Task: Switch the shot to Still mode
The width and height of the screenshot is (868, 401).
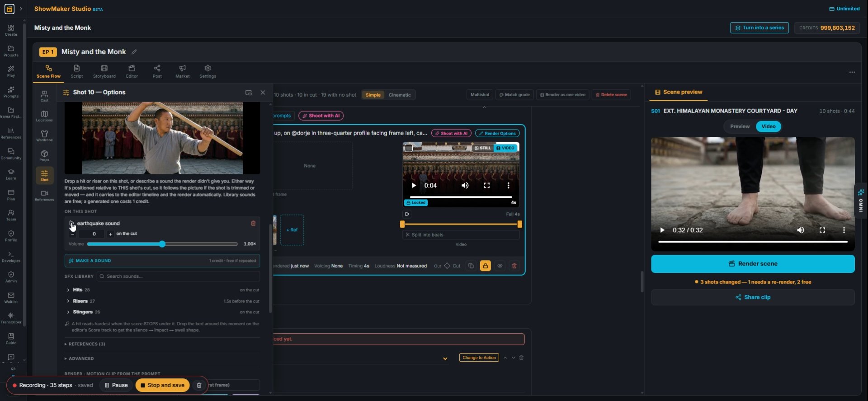Action: [482, 148]
